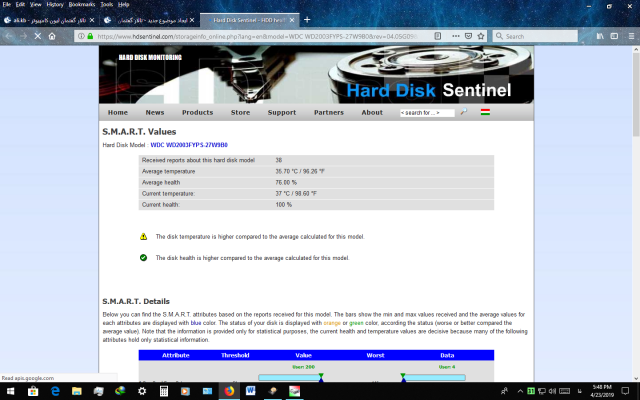This screenshot has width=640, height=400.
Task: Open the View menu
Action: [x=36, y=4]
